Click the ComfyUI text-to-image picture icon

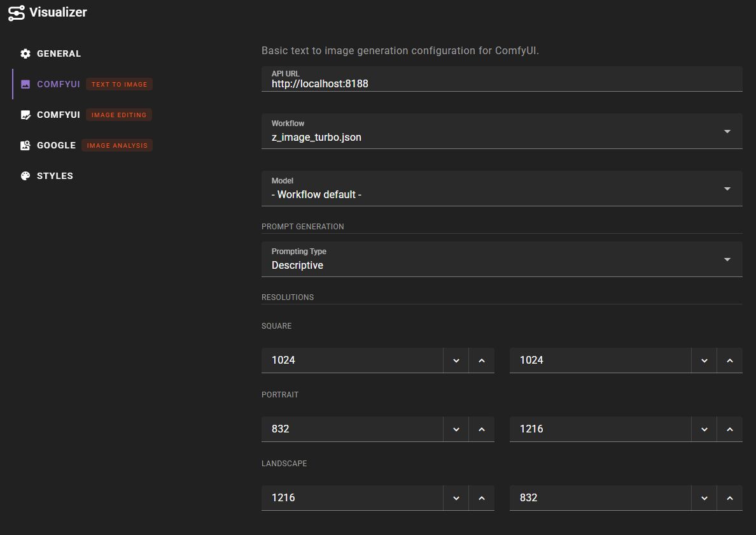pyautogui.click(x=25, y=84)
